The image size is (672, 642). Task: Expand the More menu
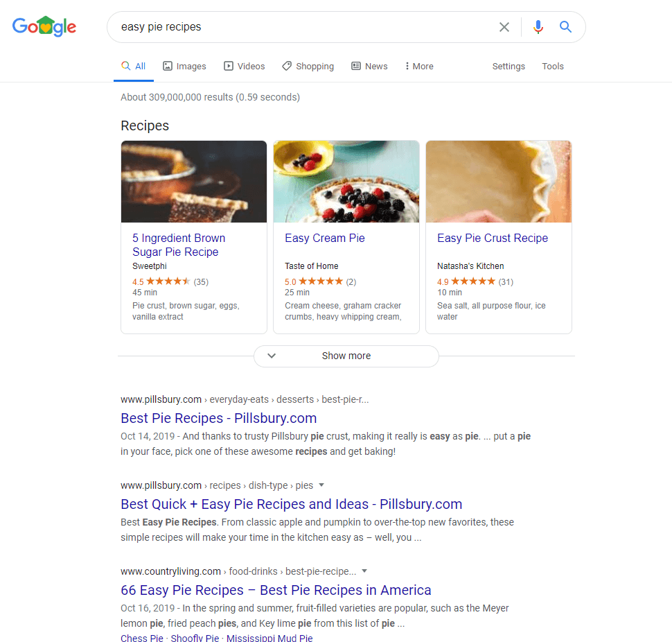[x=419, y=67]
